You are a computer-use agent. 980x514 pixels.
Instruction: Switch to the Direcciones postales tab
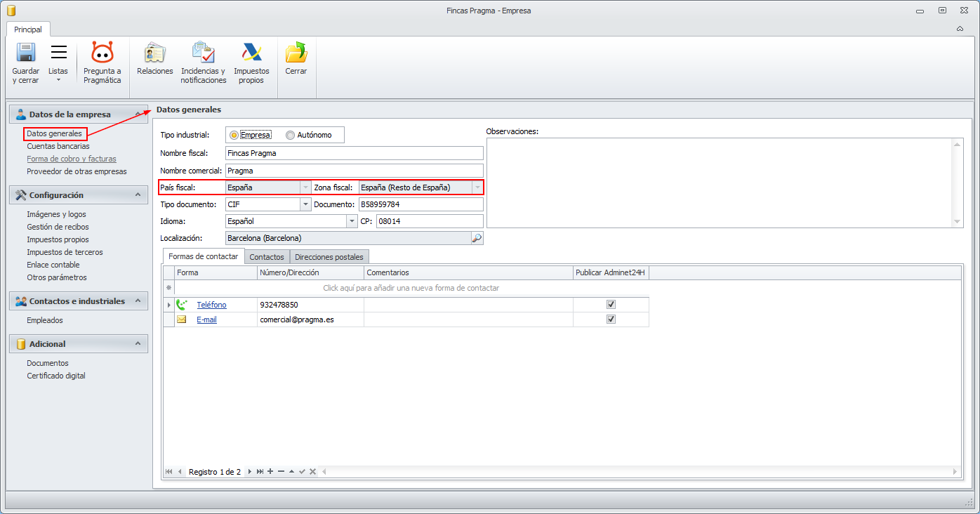(x=329, y=257)
